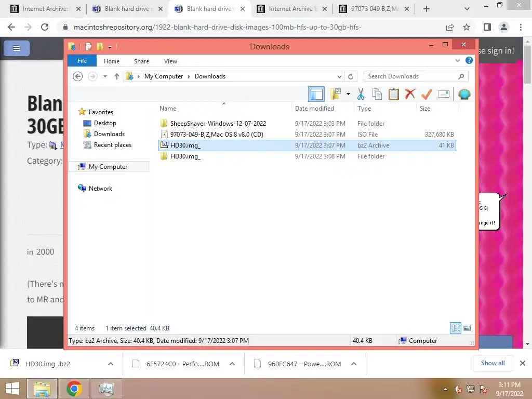Image resolution: width=532 pixels, height=399 pixels.
Task: Go up one folder level
Action: pyautogui.click(x=117, y=76)
